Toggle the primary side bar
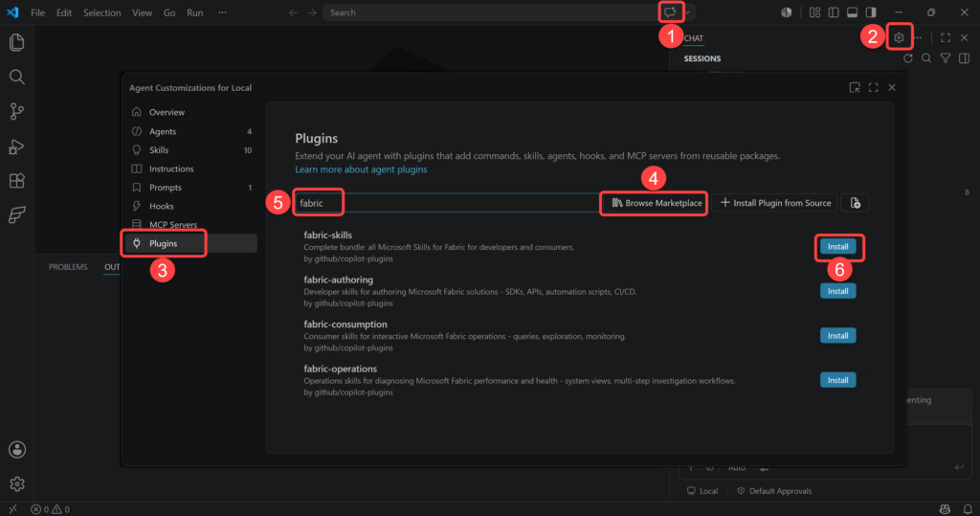 click(834, 12)
